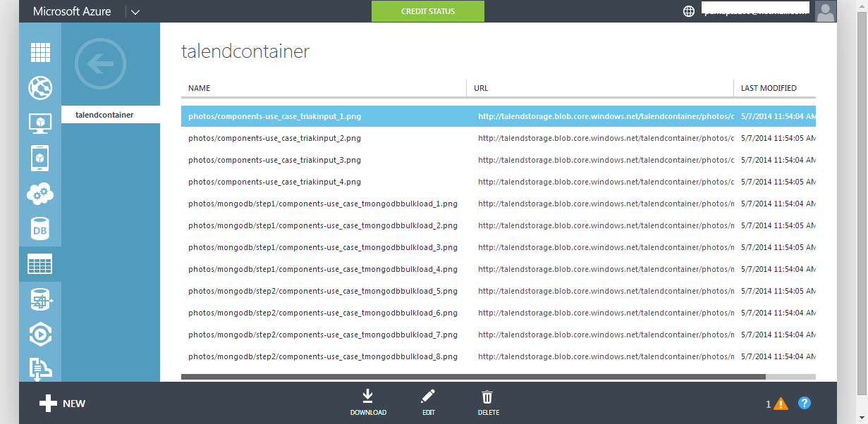Click the NEW plus button

click(x=62, y=404)
